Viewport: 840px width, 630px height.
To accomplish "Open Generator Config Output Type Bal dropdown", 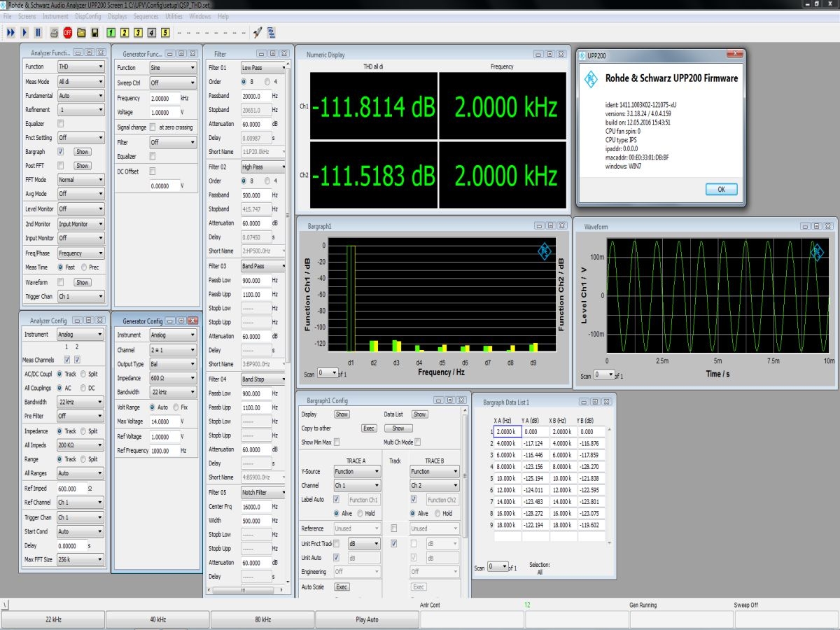I will [x=172, y=364].
